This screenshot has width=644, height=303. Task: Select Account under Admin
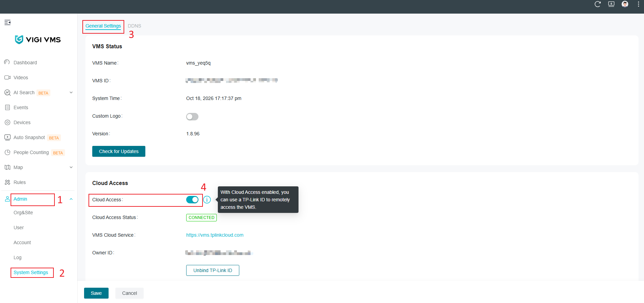coord(22,242)
